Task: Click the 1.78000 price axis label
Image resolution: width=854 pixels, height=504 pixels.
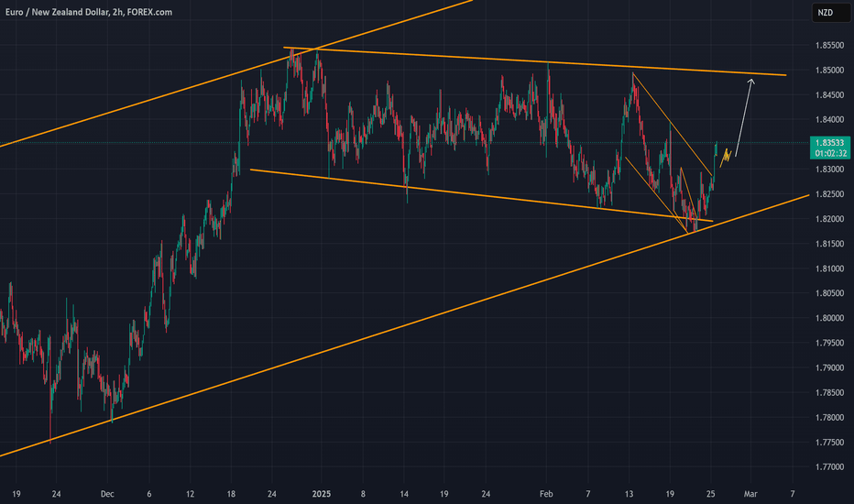Action: [829, 417]
